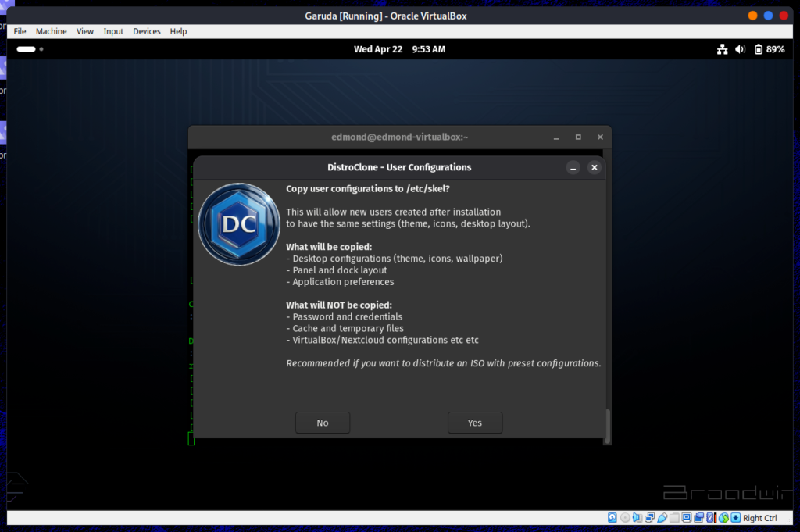
Task: Click Yes to copy user configurations
Action: pos(474,422)
